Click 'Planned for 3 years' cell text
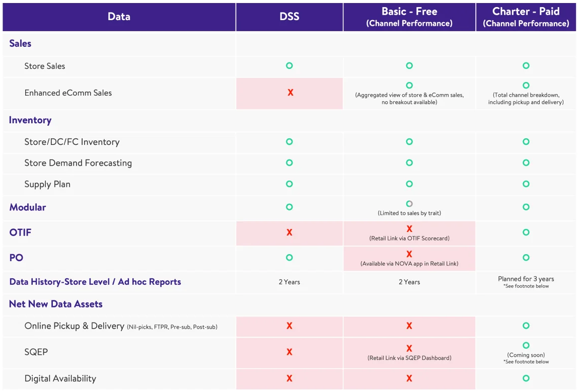Image resolution: width=579 pixels, height=392 pixels. click(x=526, y=279)
